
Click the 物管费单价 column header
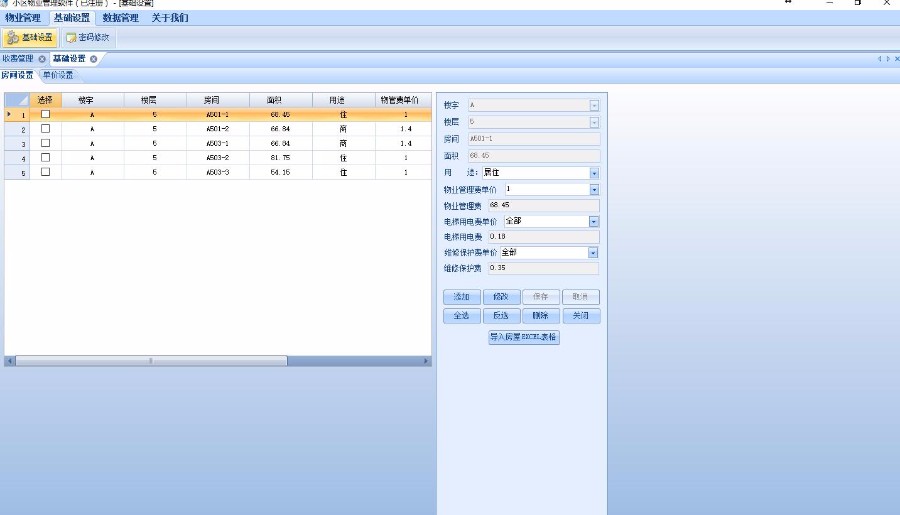[x=403, y=100]
